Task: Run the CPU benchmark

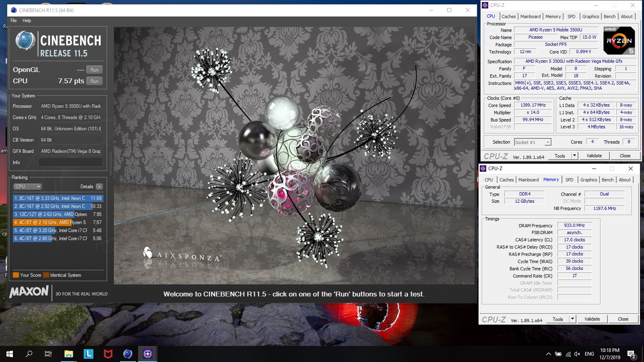Action: click(x=95, y=81)
